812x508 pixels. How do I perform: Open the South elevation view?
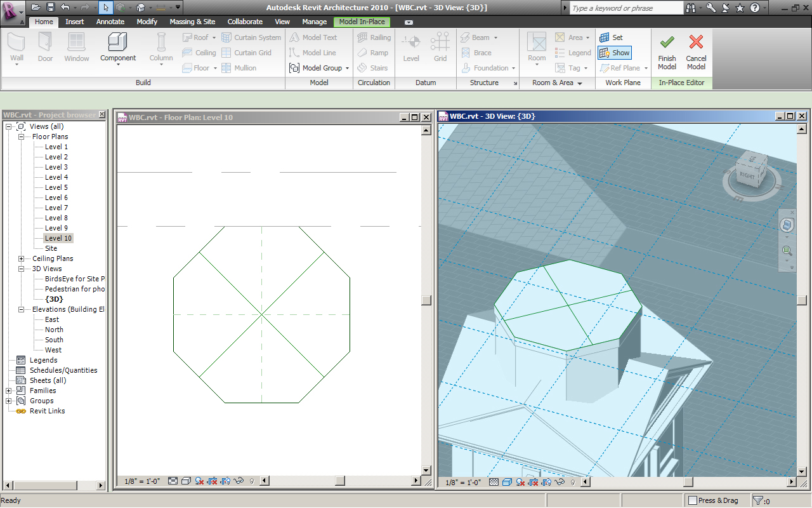click(x=54, y=340)
